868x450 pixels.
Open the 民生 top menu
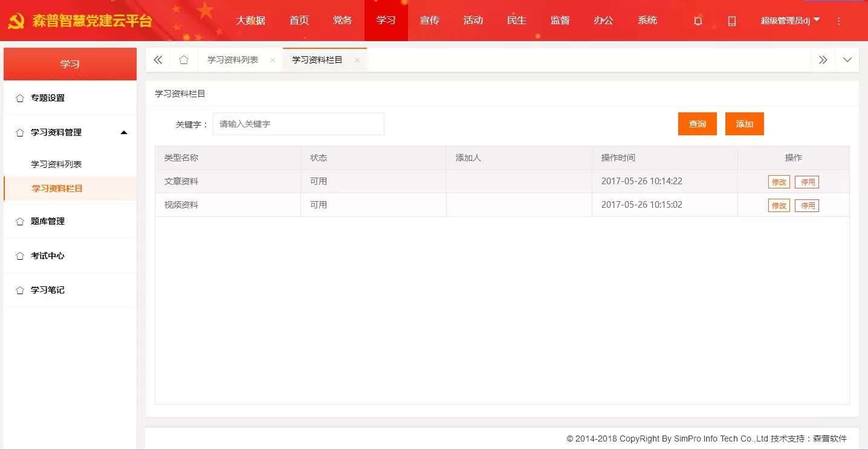click(x=517, y=21)
